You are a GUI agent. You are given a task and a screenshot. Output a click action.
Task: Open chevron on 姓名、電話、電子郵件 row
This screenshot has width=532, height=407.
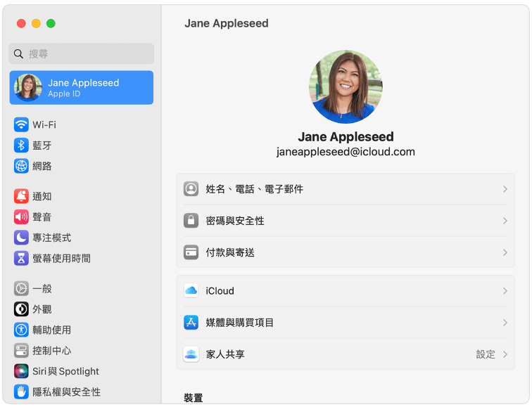[x=505, y=189]
